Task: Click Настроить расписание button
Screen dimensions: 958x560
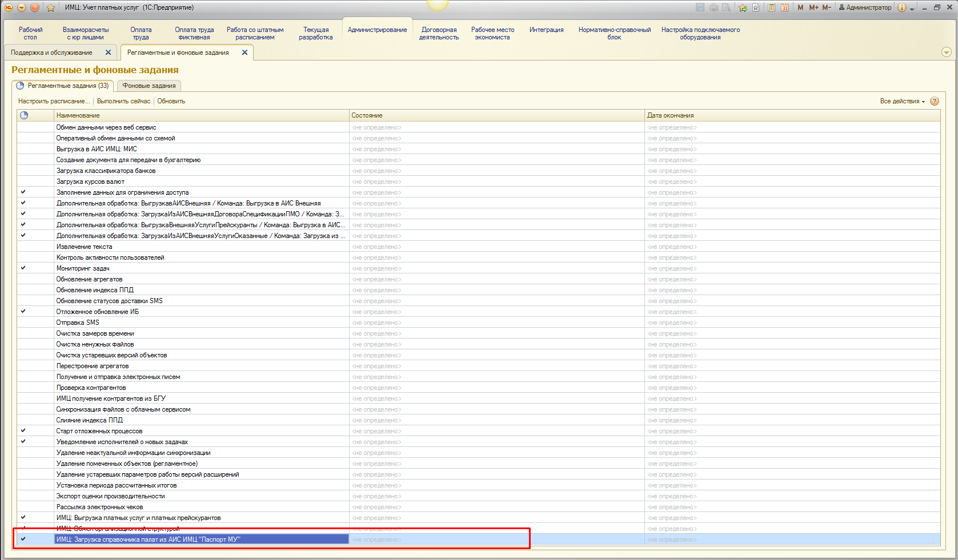Action: pyautogui.click(x=54, y=101)
